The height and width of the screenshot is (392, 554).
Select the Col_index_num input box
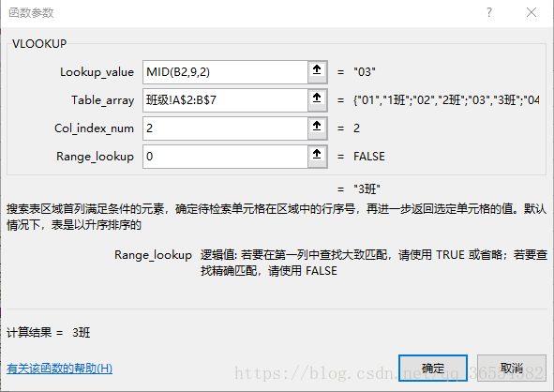coord(225,128)
